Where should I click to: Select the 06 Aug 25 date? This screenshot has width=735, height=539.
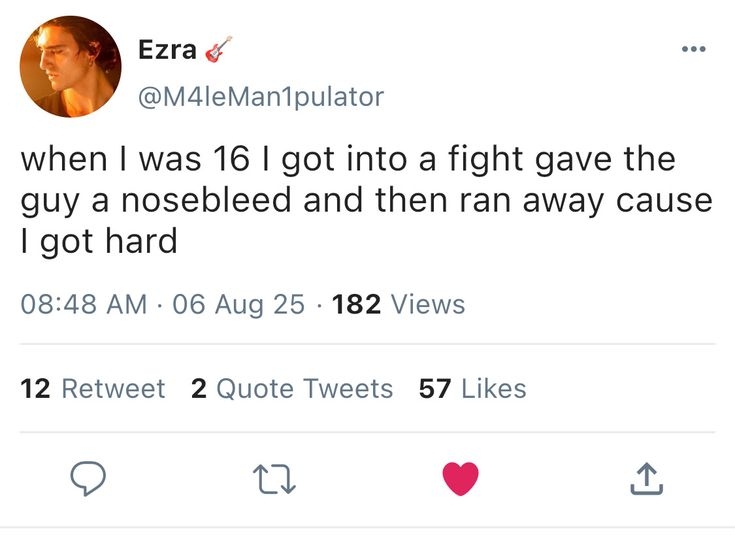pos(238,303)
